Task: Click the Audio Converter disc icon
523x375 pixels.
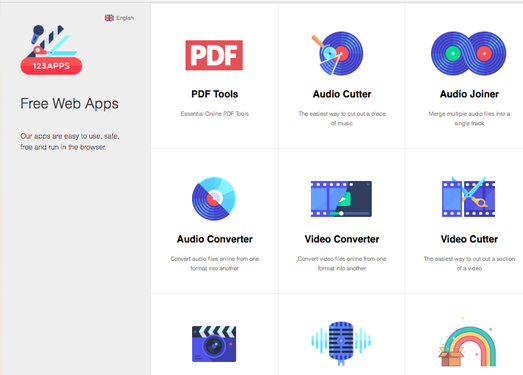Action: [214, 199]
